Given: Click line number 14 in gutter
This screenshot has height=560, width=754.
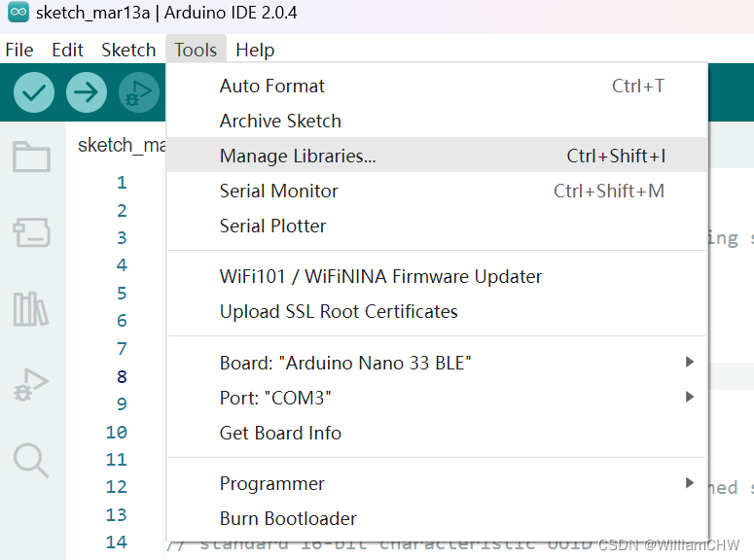Looking at the screenshot, I should click(x=117, y=542).
